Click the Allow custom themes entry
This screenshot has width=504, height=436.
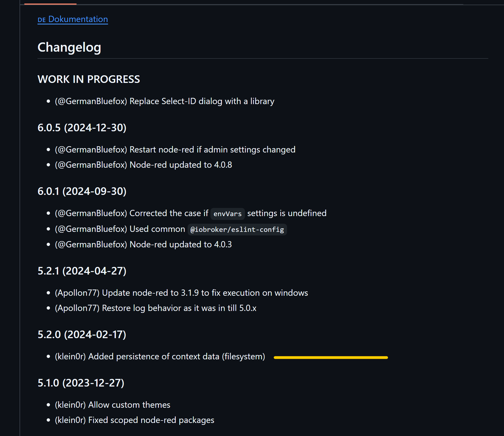coord(112,405)
